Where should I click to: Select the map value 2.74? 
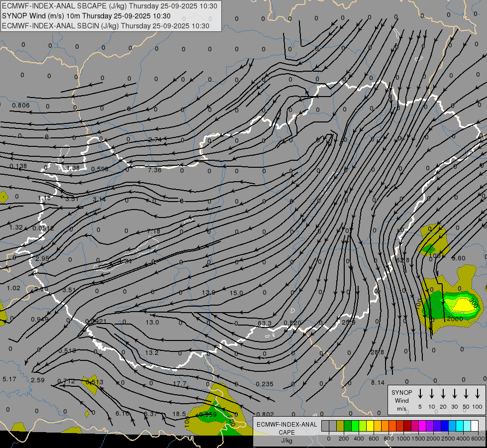[x=155, y=139]
